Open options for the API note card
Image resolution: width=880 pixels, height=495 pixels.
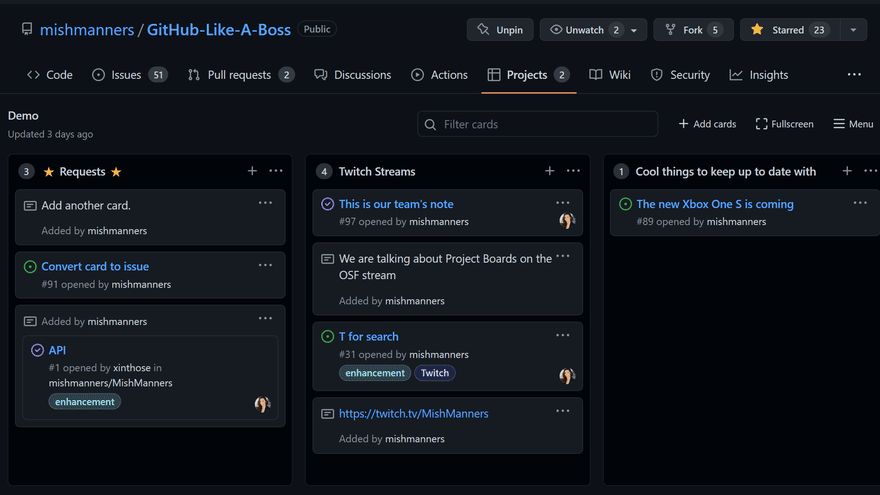click(265, 318)
